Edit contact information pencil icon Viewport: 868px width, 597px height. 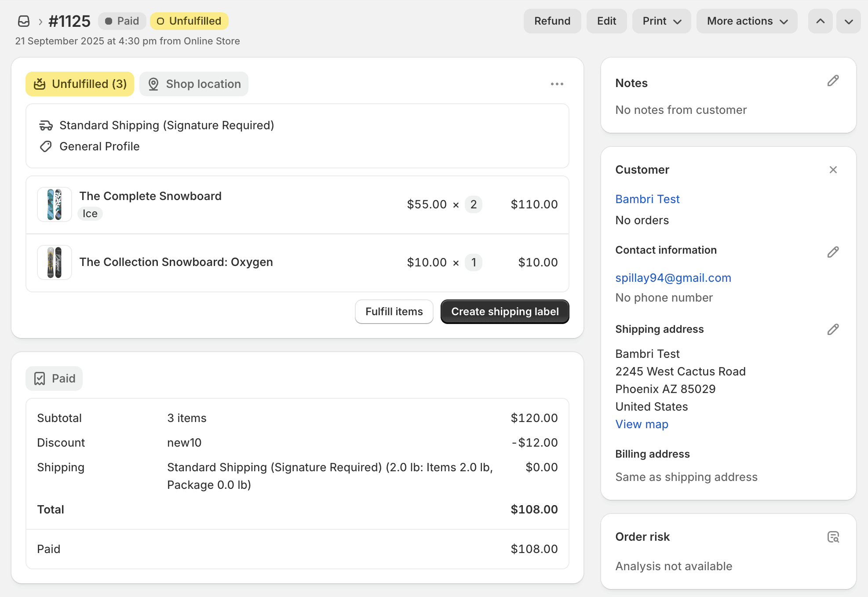pyautogui.click(x=833, y=252)
